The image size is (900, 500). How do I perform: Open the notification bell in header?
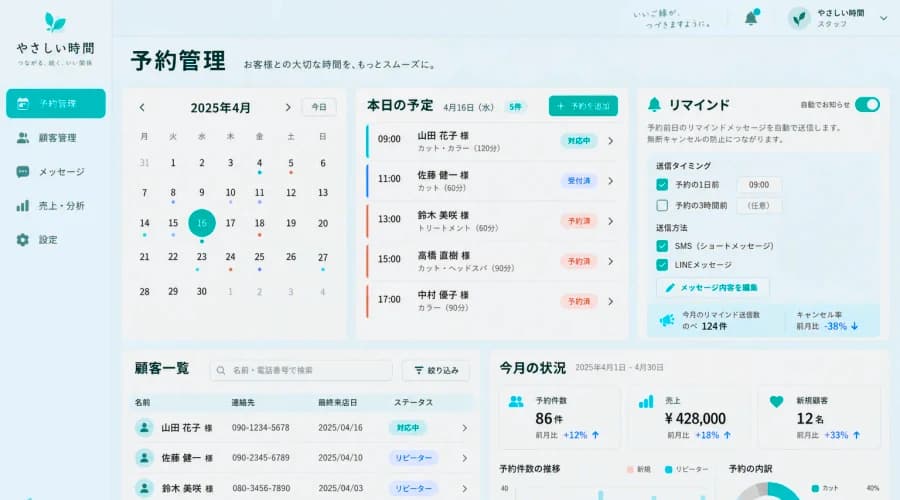point(751,18)
